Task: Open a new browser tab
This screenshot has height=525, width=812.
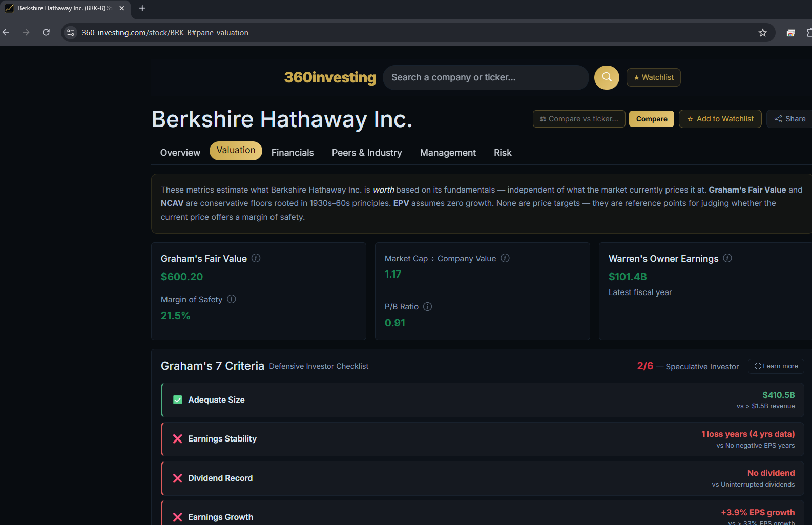Action: click(x=142, y=8)
